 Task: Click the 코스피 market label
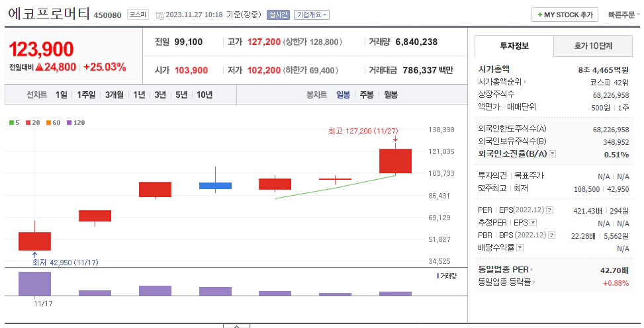[x=138, y=15]
